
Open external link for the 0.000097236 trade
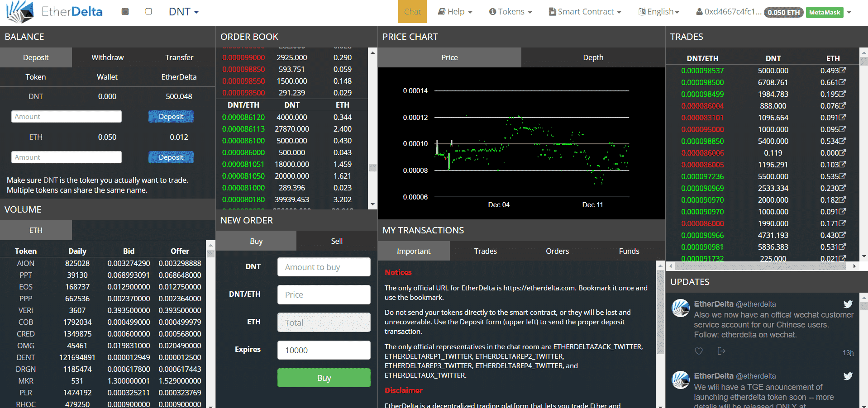click(843, 176)
